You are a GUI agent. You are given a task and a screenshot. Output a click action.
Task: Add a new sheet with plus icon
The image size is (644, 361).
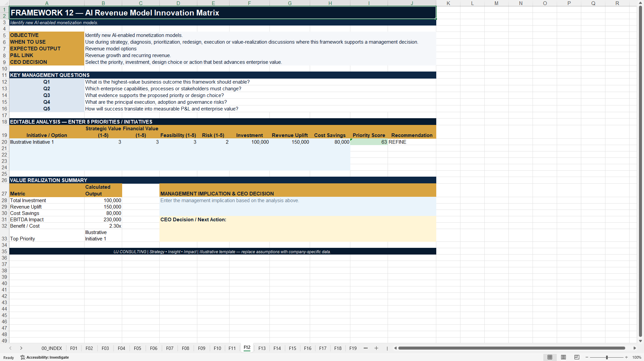pyautogui.click(x=376, y=348)
